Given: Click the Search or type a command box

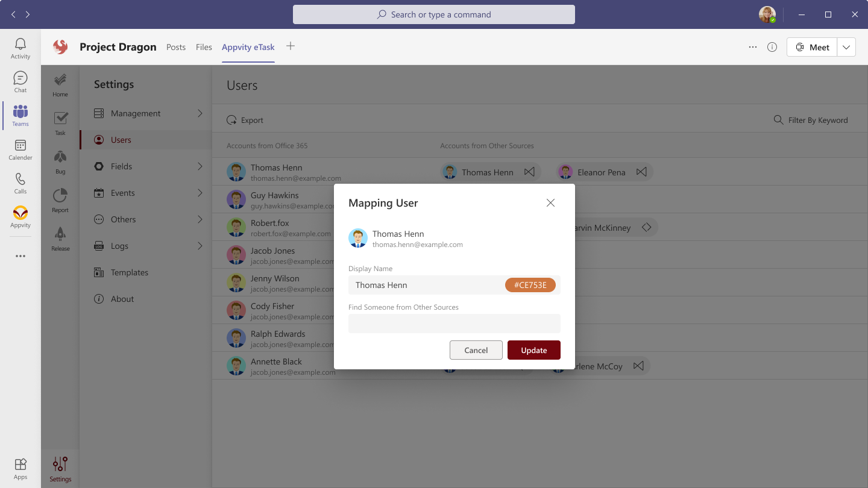Looking at the screenshot, I should 434,14.
